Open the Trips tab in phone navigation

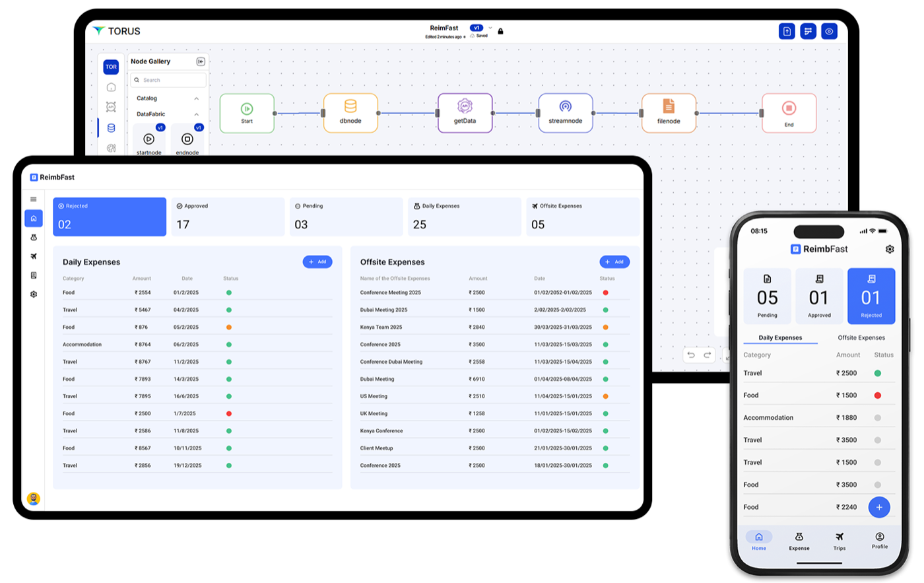pyautogui.click(x=840, y=541)
